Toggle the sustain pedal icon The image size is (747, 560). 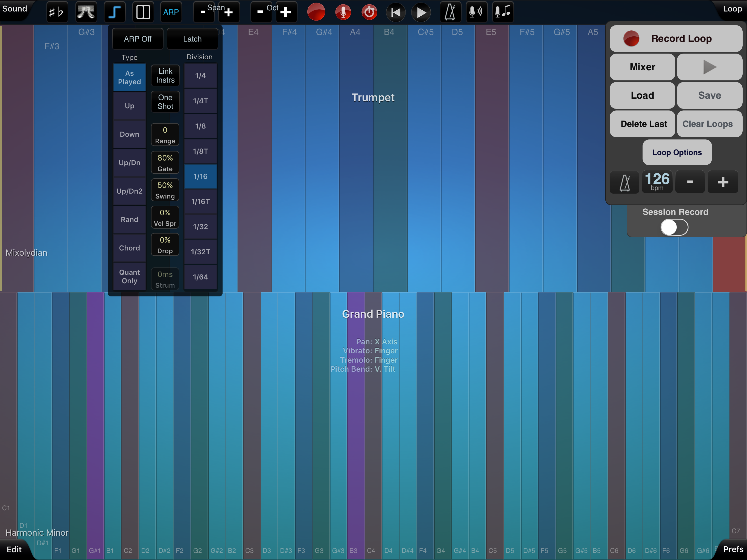click(86, 12)
